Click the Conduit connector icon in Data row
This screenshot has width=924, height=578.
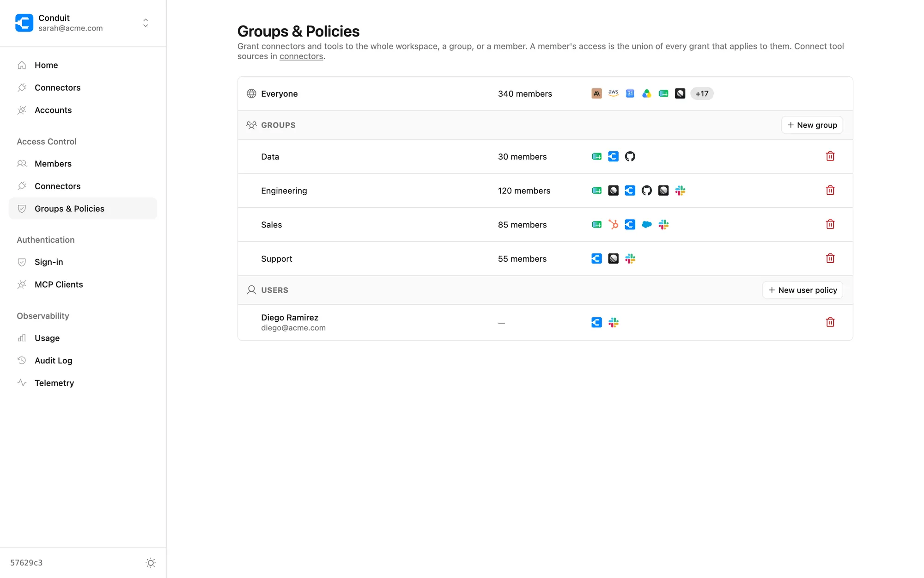pos(614,156)
